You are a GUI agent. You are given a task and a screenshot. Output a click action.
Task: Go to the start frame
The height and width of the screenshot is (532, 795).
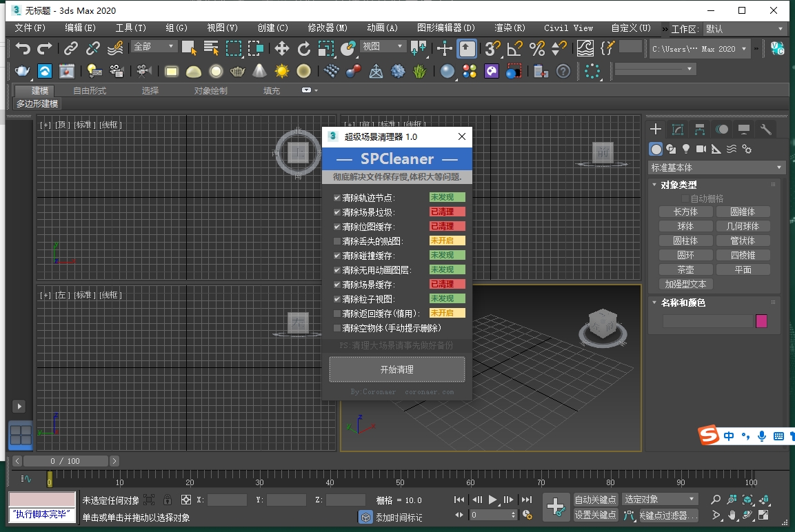pyautogui.click(x=459, y=500)
